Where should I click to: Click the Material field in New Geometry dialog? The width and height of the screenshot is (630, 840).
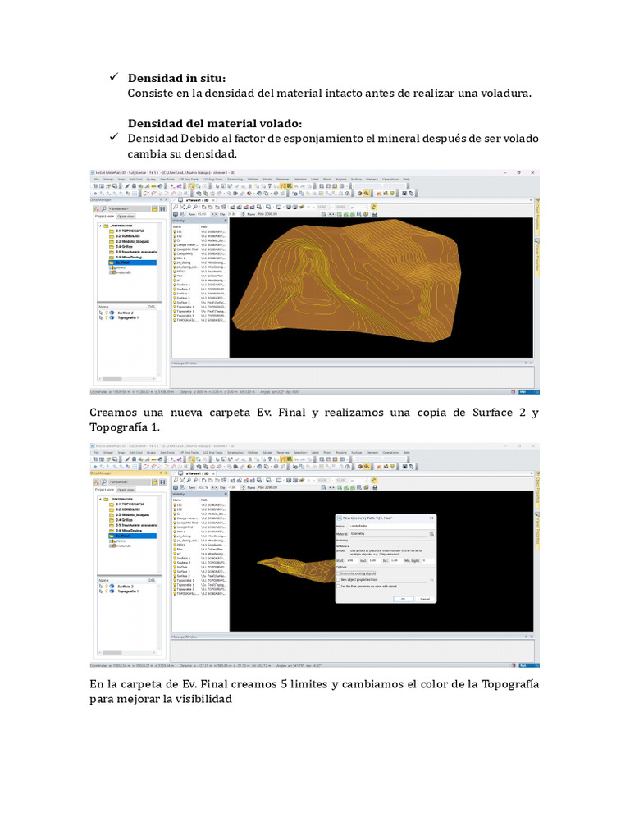point(390,533)
